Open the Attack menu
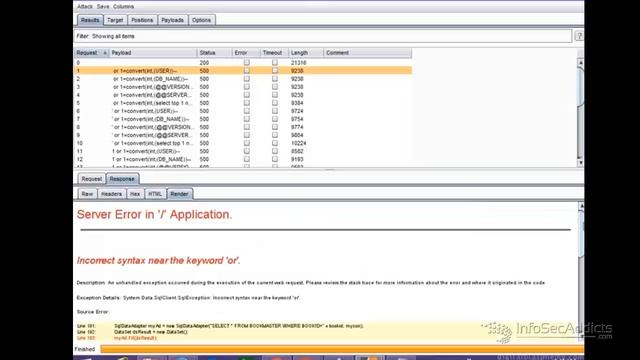Screen dimensions: 640x360 click(84, 7)
